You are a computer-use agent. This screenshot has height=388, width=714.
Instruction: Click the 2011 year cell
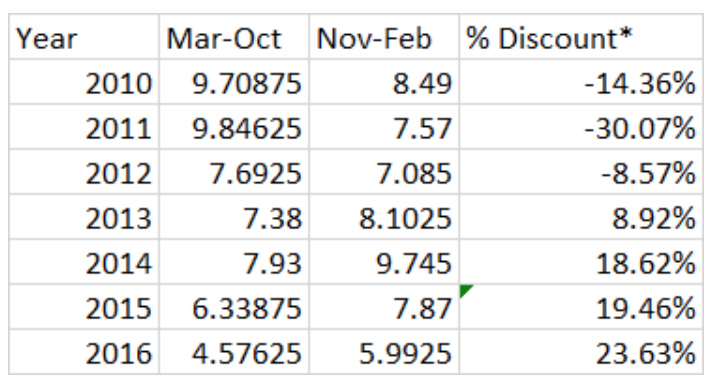coord(84,127)
